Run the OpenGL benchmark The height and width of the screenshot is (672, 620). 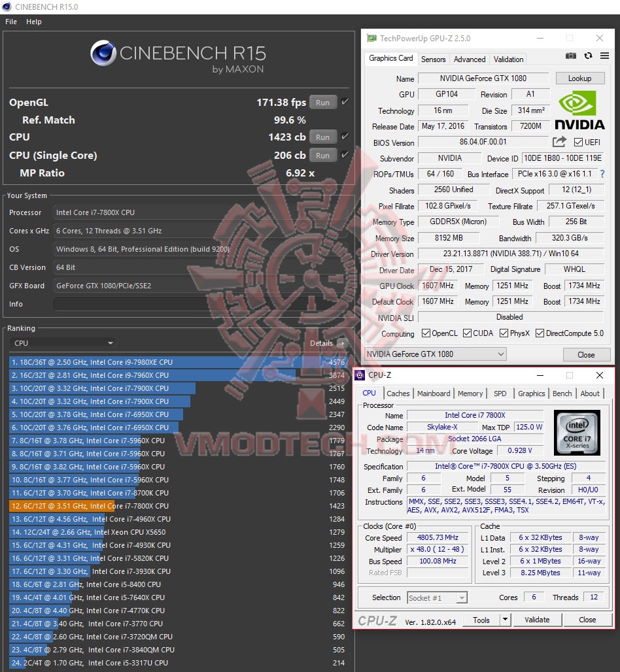(x=322, y=103)
